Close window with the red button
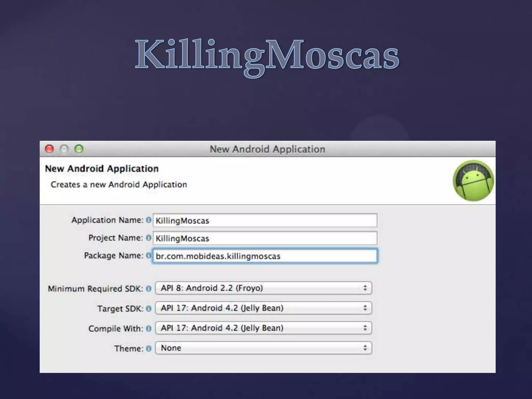 pos(49,149)
